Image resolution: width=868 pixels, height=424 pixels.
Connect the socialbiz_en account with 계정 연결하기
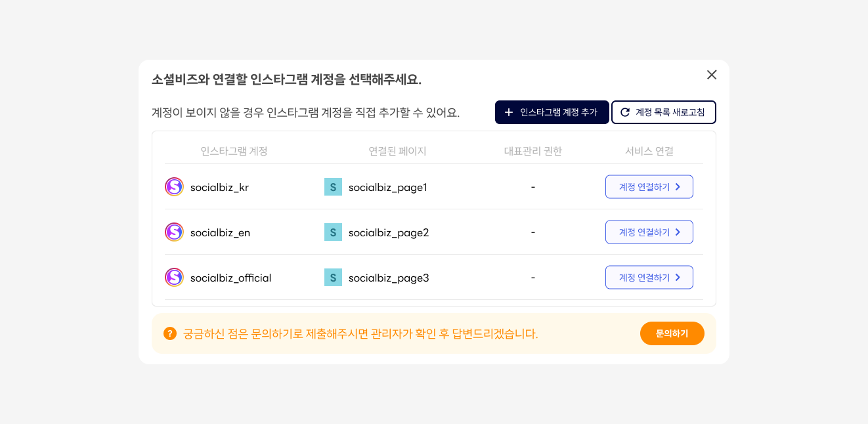click(649, 232)
